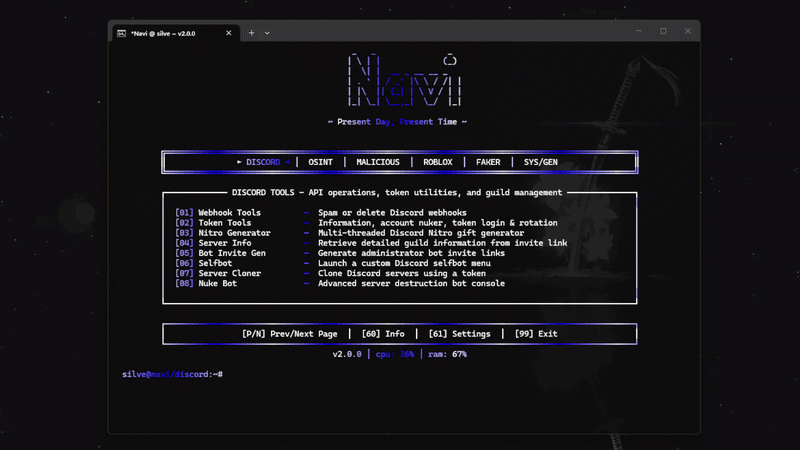
Task: Click the Navi ASCII art logo
Action: (405, 80)
